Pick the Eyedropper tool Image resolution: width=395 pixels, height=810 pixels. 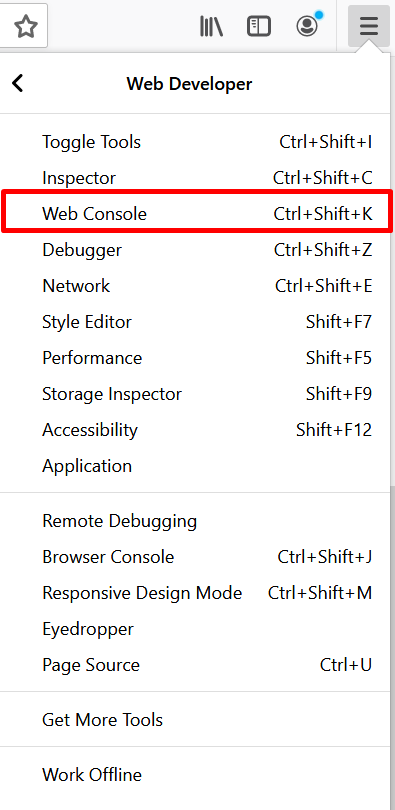195,629
